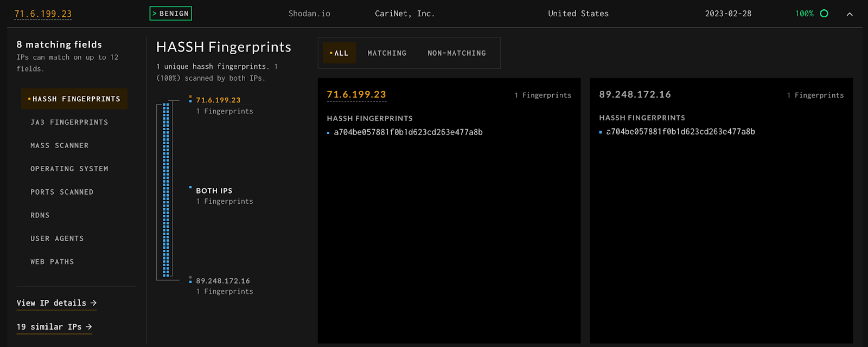The height and width of the screenshot is (347, 868).
Task: Open the 19 similar IPs link
Action: point(54,327)
